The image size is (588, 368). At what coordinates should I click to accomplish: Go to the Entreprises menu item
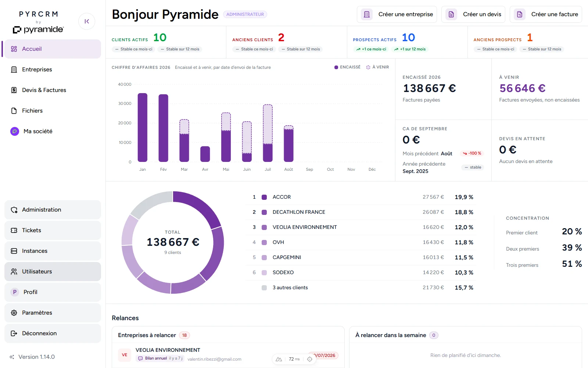[x=53, y=70]
